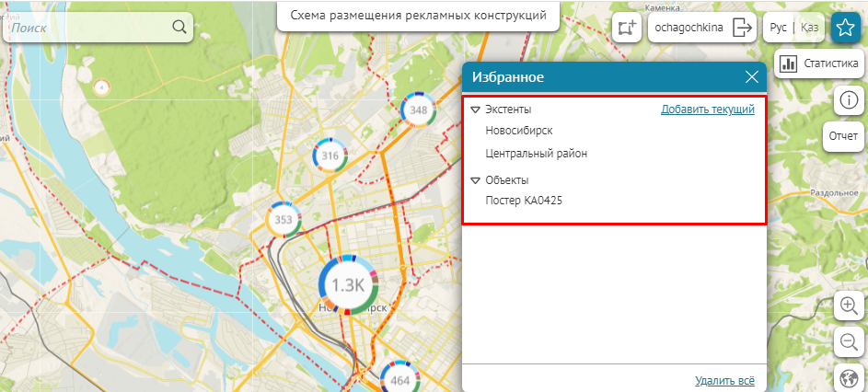Click the Добавить текущий link

click(707, 110)
